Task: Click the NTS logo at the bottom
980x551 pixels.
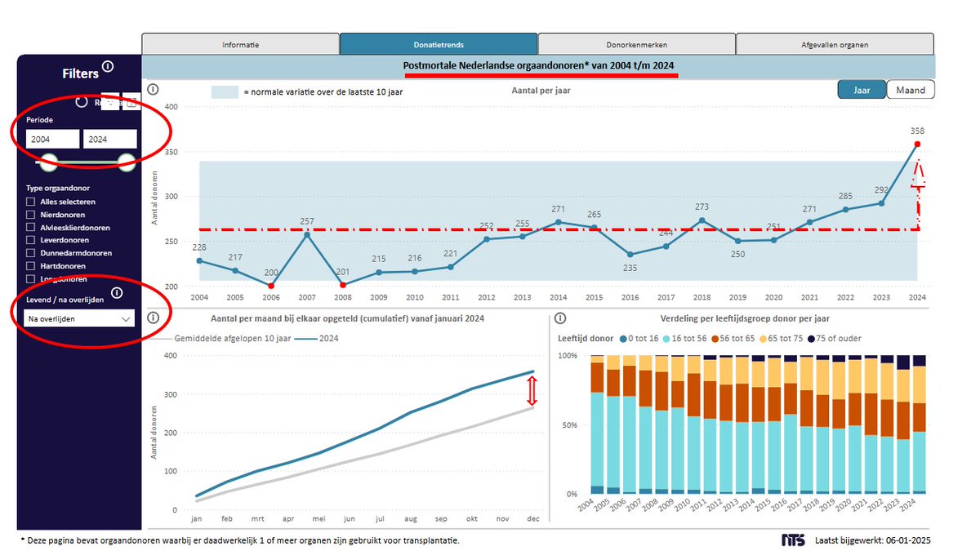Action: click(x=792, y=540)
